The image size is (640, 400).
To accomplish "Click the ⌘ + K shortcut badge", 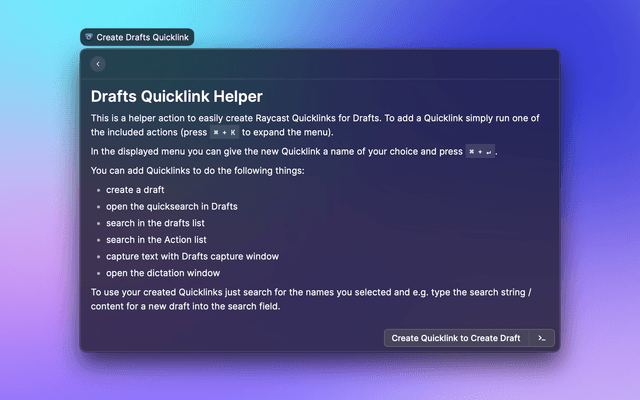I will (x=224, y=132).
